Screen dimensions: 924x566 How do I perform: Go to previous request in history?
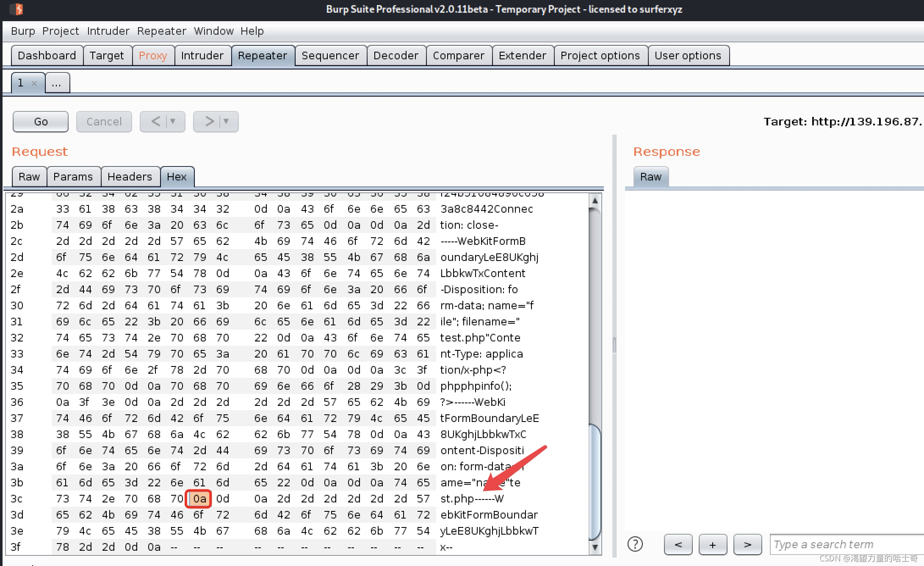155,122
